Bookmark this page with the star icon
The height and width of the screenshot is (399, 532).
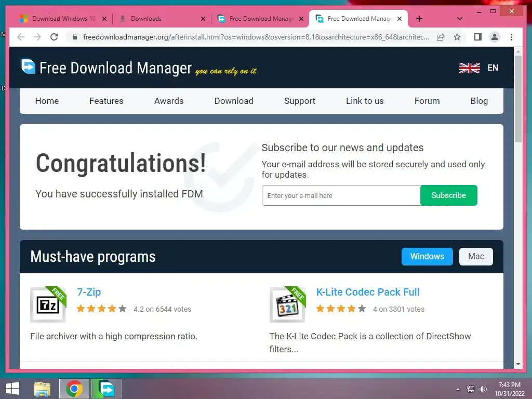pos(457,37)
